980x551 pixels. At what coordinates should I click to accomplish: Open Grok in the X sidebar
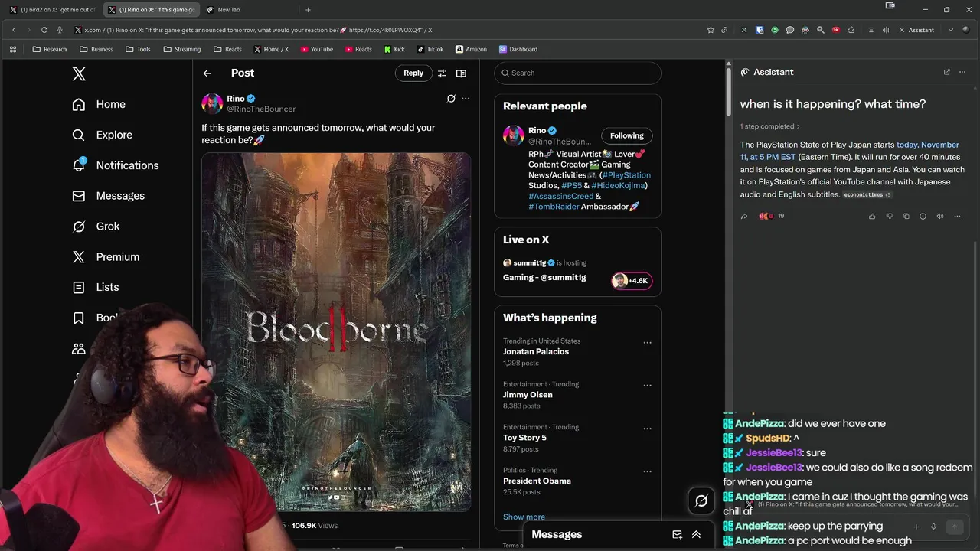point(96,227)
